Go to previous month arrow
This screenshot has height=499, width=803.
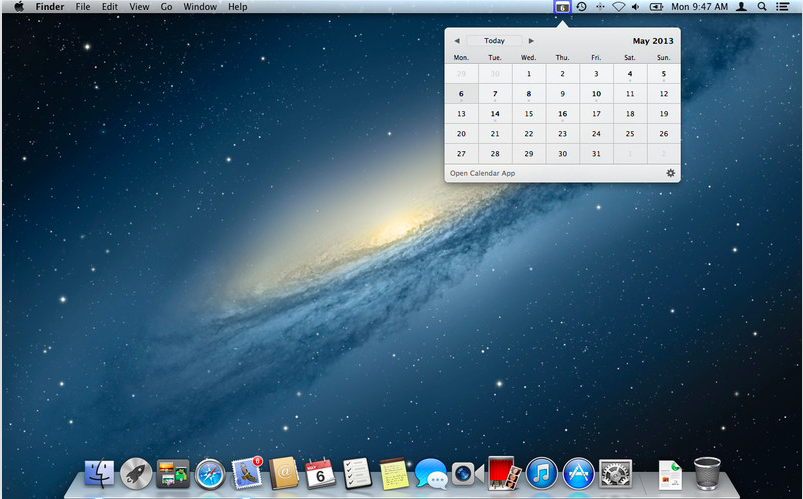[457, 41]
